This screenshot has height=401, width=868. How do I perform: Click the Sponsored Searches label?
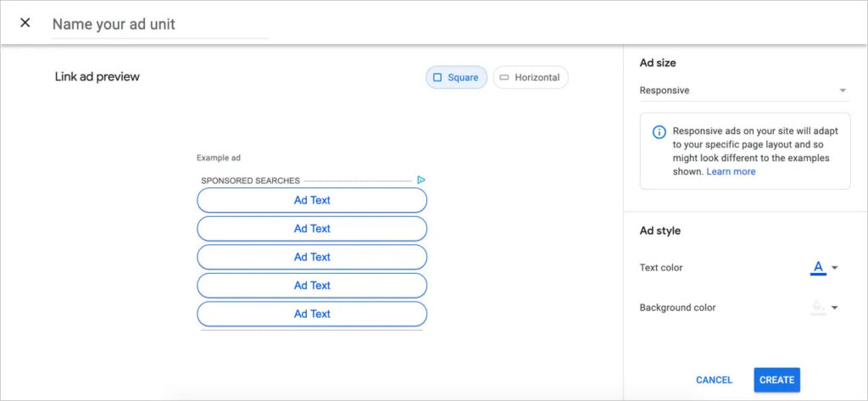pyautogui.click(x=250, y=181)
